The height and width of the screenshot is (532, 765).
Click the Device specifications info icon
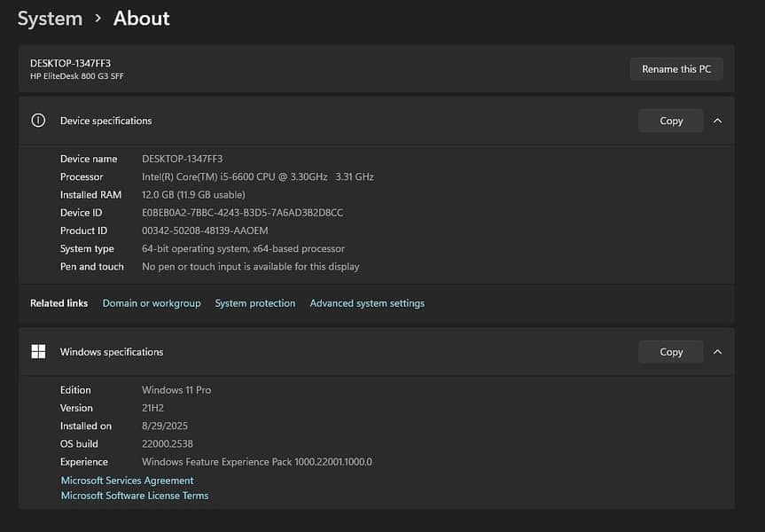(38, 121)
